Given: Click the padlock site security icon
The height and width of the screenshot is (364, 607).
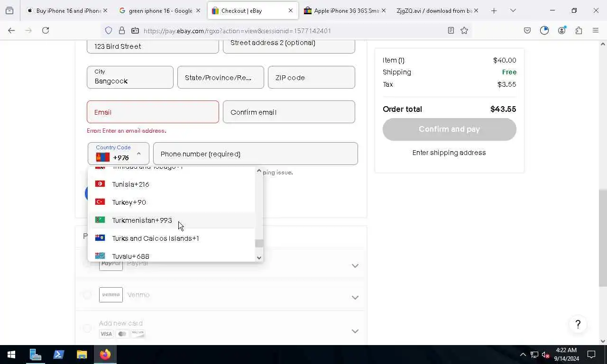Looking at the screenshot, I should 122,30.
